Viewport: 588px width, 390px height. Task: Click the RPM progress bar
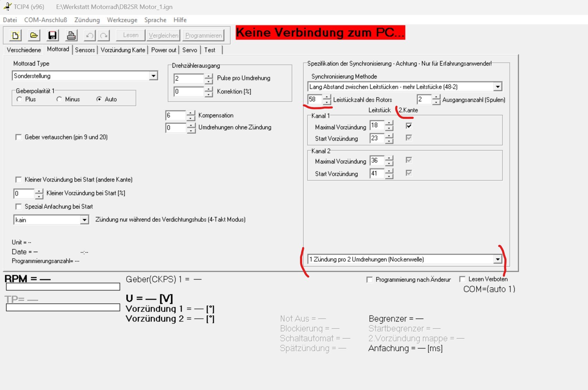coord(63,287)
